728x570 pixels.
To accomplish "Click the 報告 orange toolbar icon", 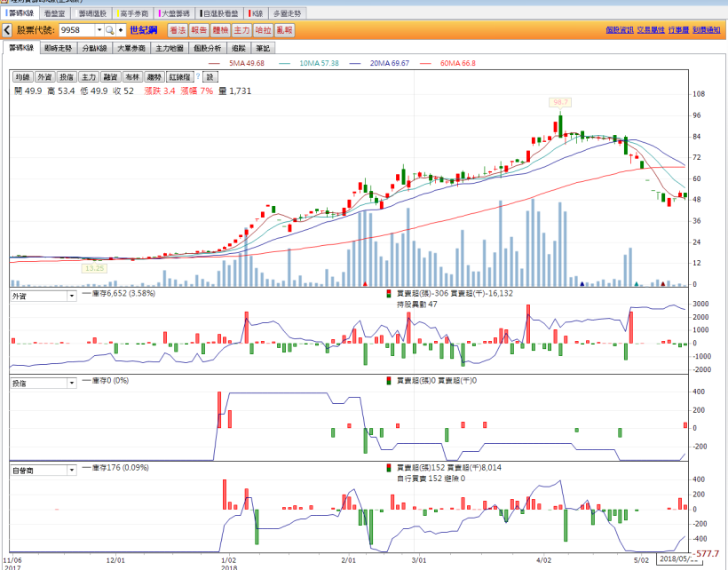I will 199,30.
